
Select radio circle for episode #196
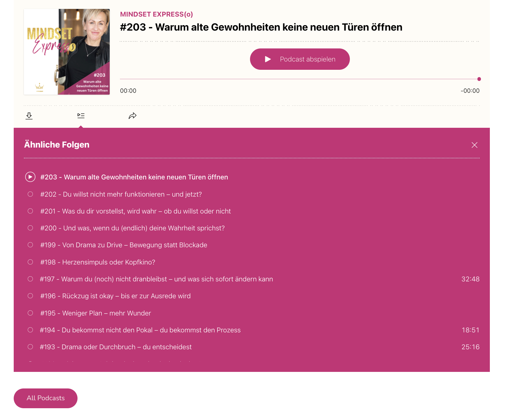[x=30, y=296]
